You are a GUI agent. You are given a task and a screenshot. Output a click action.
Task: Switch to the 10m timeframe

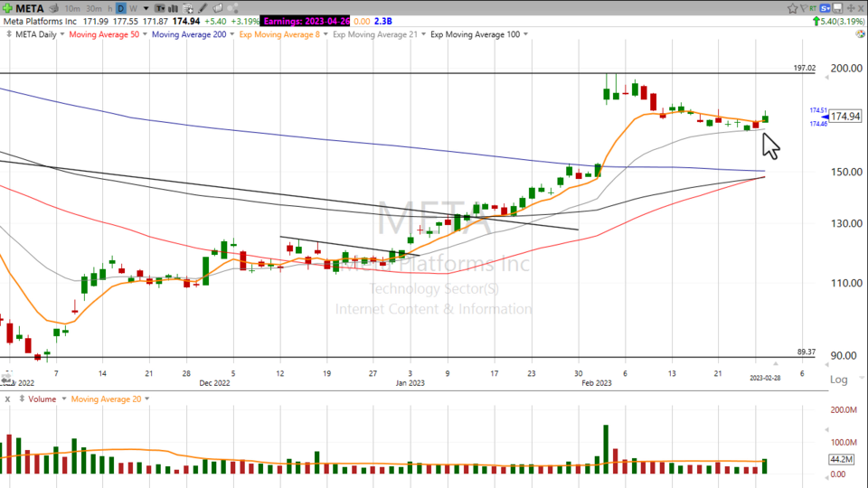coord(71,8)
